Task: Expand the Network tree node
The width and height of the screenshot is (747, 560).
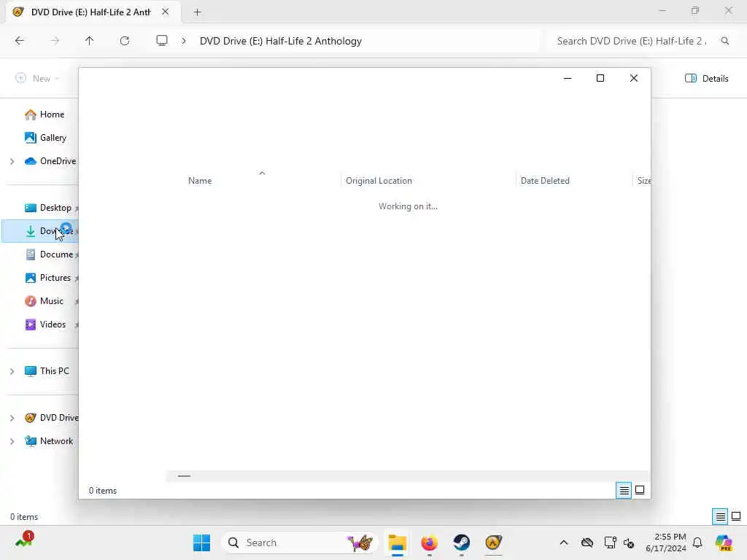Action: click(x=12, y=441)
